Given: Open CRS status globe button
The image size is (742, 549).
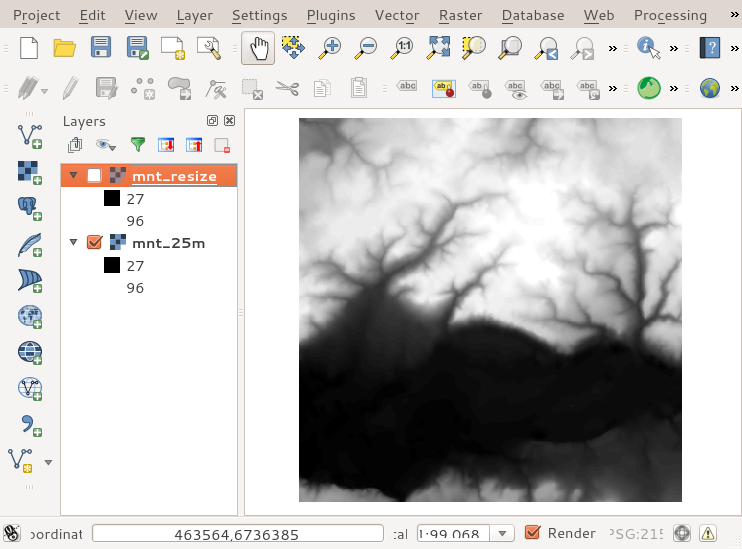Looking at the screenshot, I should pyautogui.click(x=682, y=533).
